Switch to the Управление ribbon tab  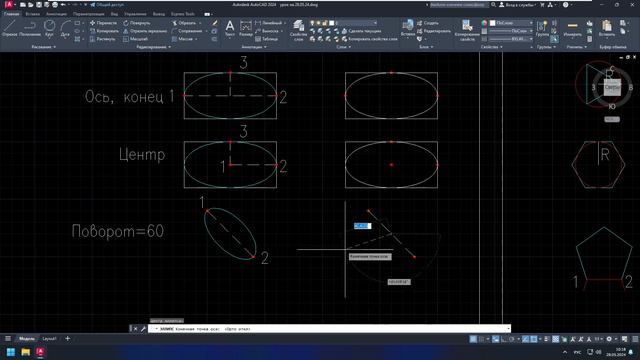pyautogui.click(x=135, y=14)
